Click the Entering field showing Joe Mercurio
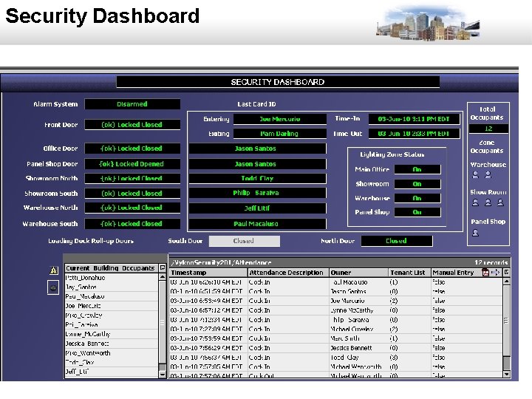This screenshot has width=532, height=399. 280,119
